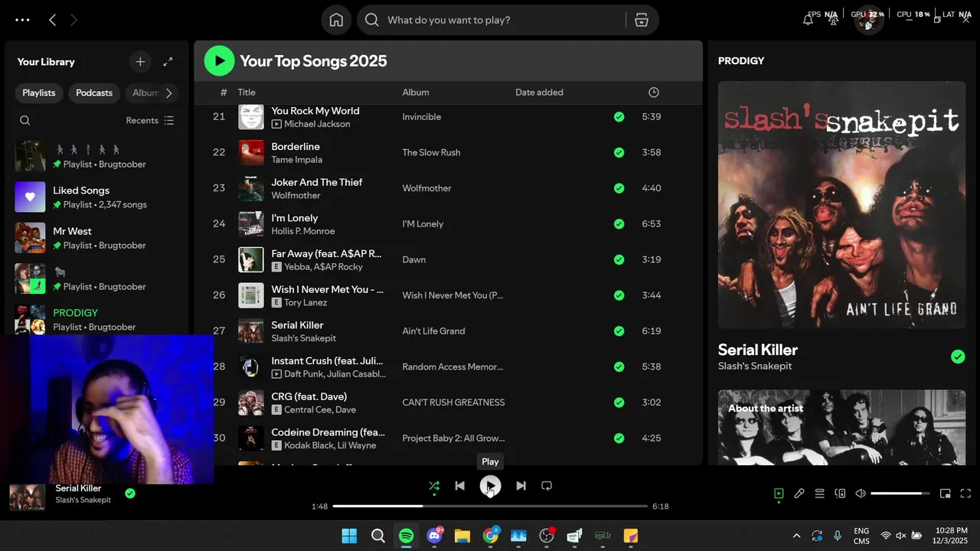980x551 pixels.
Task: Open the notifications bell
Action: 808,20
